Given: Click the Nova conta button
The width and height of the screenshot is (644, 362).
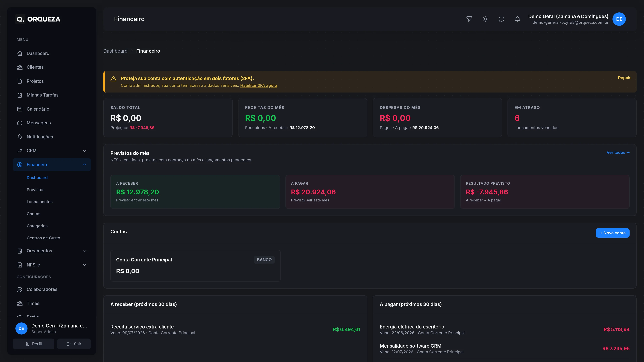Looking at the screenshot, I should (612, 233).
